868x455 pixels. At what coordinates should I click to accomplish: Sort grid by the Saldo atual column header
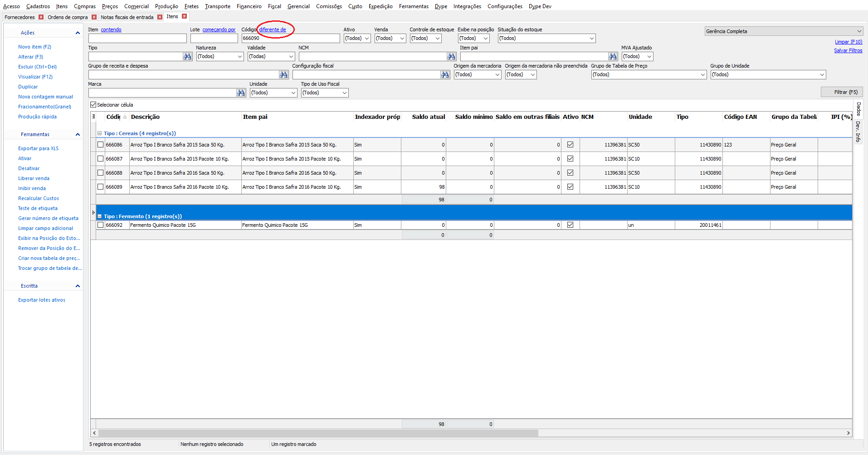423,117
